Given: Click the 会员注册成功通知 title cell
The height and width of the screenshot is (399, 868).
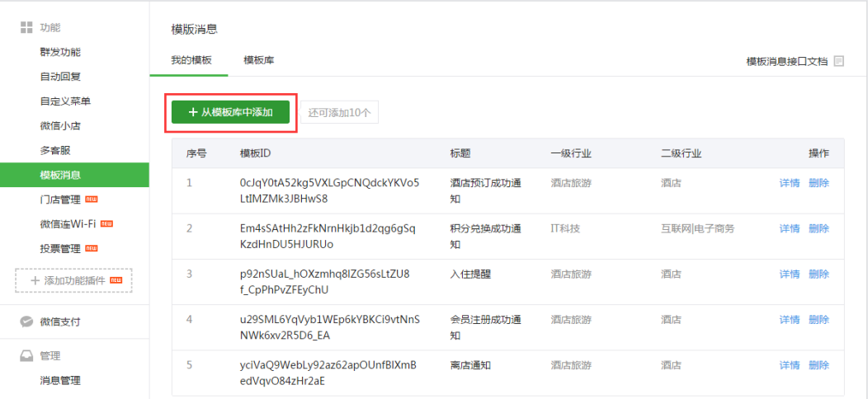Looking at the screenshot, I should [486, 327].
